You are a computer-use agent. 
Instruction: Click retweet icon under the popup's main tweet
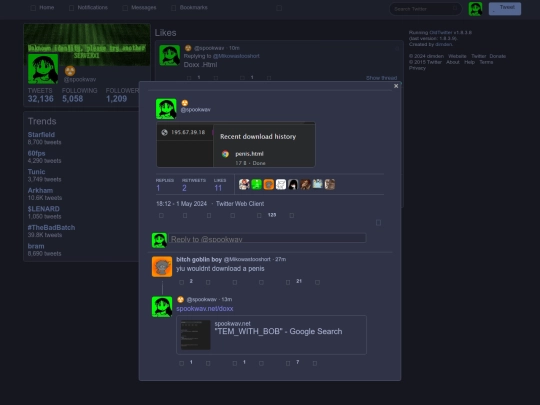(185, 216)
